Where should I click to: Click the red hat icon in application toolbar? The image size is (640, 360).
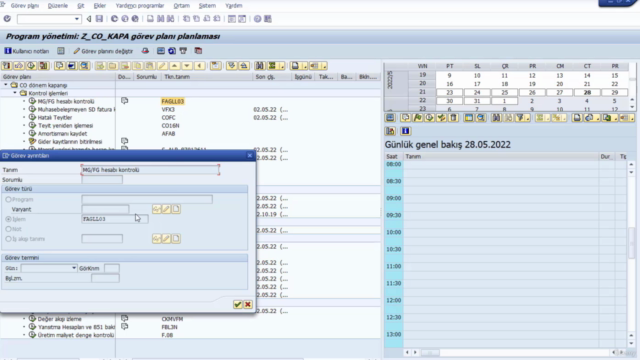coord(145,51)
